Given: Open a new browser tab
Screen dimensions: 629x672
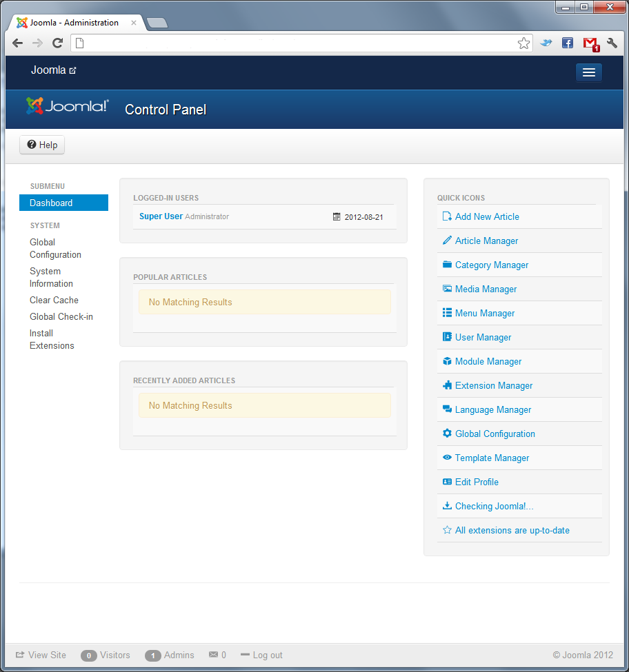Looking at the screenshot, I should (x=157, y=23).
